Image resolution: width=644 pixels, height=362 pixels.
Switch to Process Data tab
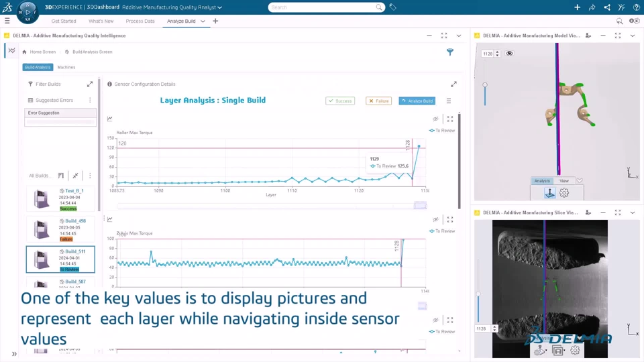(x=140, y=21)
